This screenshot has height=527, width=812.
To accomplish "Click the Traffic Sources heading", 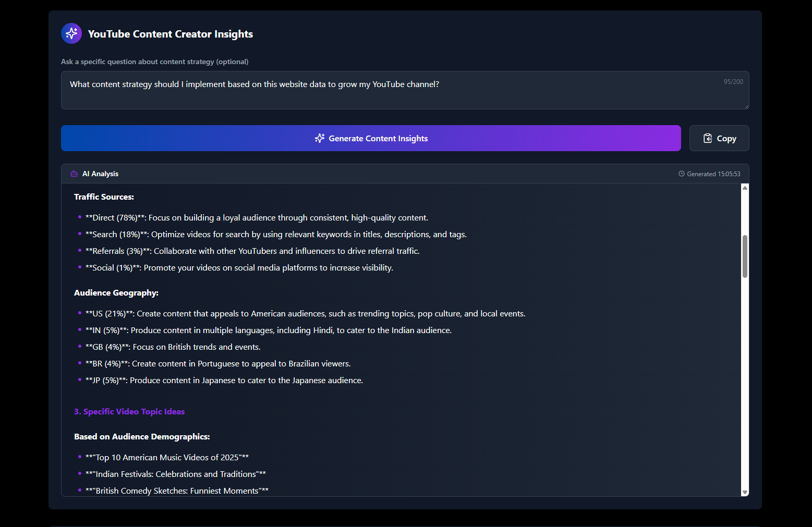I will [104, 197].
